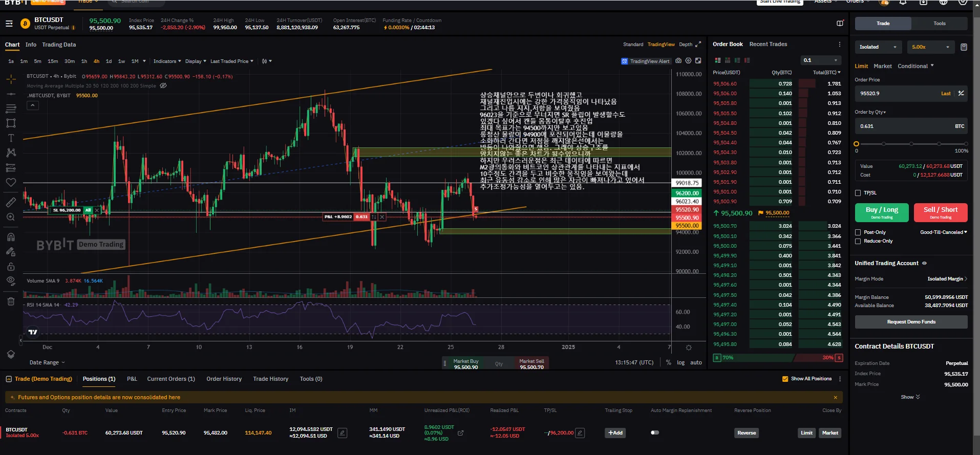Open the Indicators dropdown
This screenshot has width=980, height=455.
[x=167, y=61]
